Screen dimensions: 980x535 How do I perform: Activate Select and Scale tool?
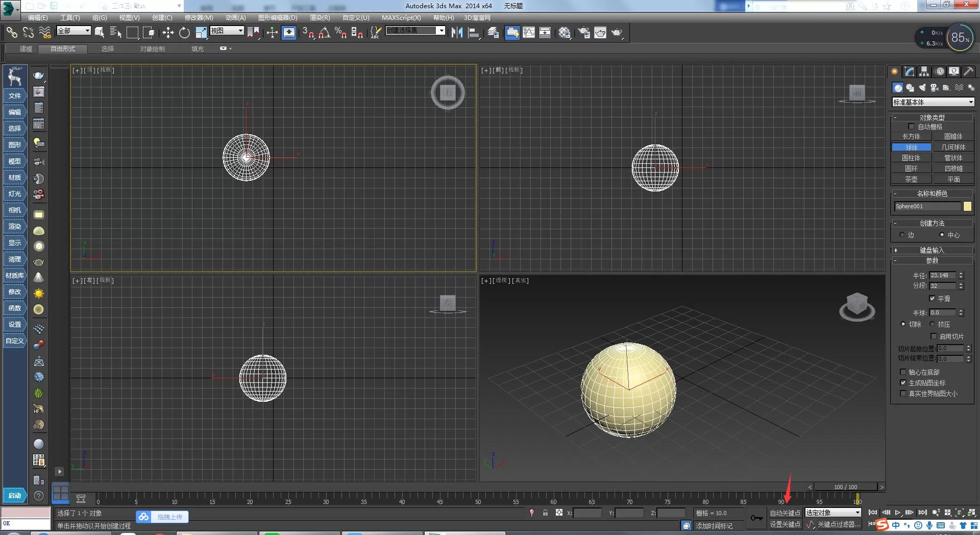201,33
